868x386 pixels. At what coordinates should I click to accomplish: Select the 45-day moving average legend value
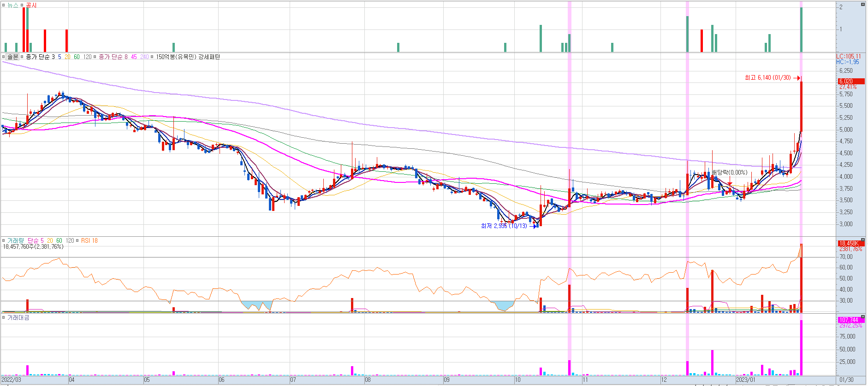click(x=134, y=57)
